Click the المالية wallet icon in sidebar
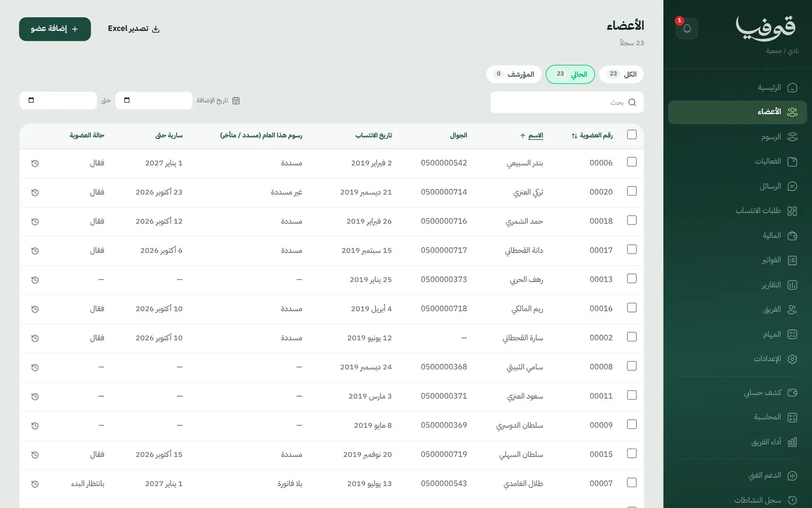The image size is (812, 508). [792, 236]
